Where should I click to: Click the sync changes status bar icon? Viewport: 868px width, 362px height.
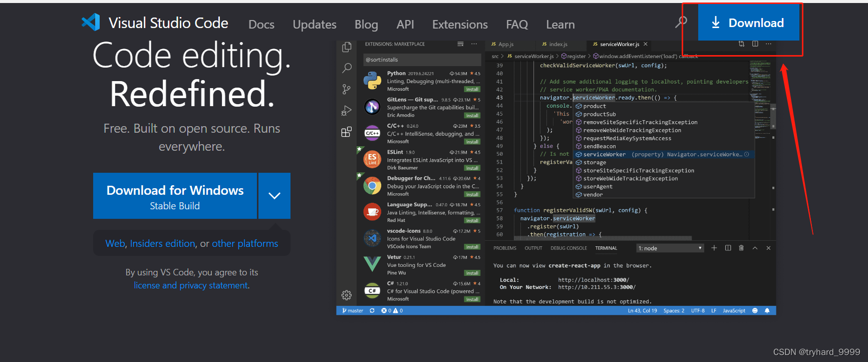[x=372, y=310]
